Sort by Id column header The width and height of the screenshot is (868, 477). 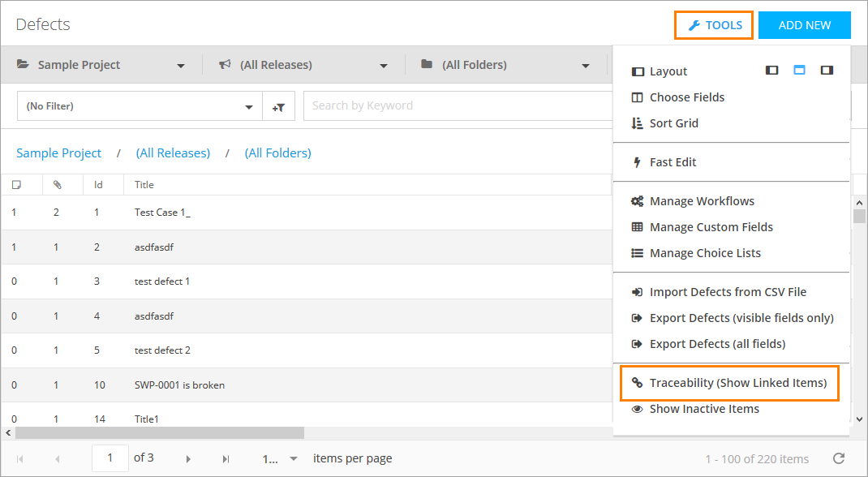pos(98,185)
